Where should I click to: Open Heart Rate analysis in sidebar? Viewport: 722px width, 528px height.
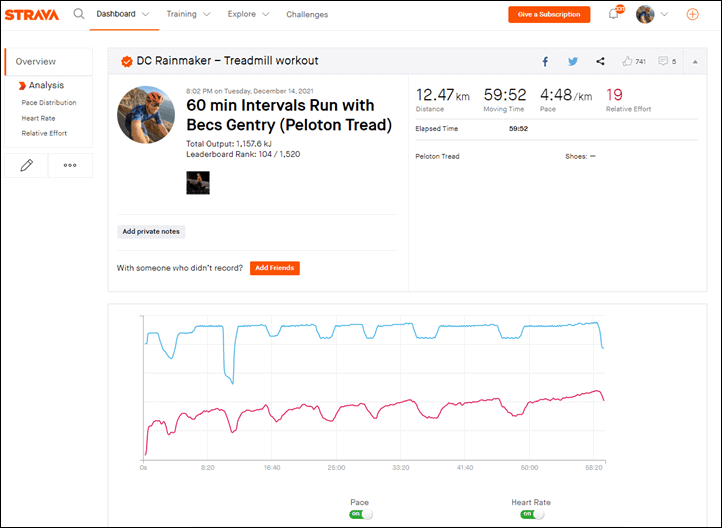[x=38, y=118]
